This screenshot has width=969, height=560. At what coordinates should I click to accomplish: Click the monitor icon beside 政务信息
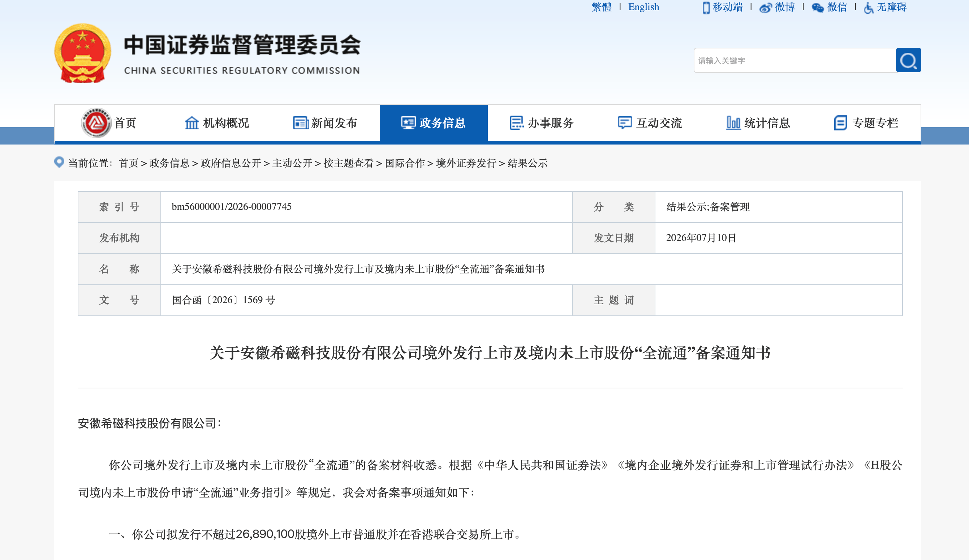[408, 123]
